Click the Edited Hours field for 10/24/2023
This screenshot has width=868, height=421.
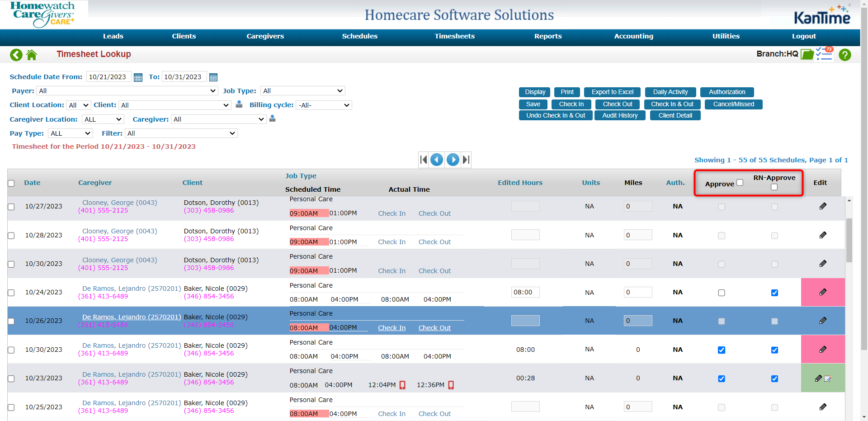[525, 292]
